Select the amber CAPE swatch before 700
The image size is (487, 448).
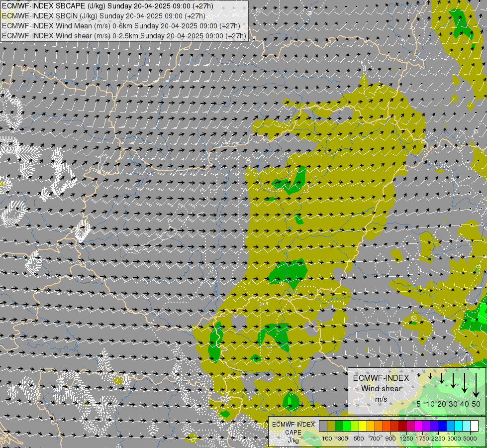tap(371, 426)
